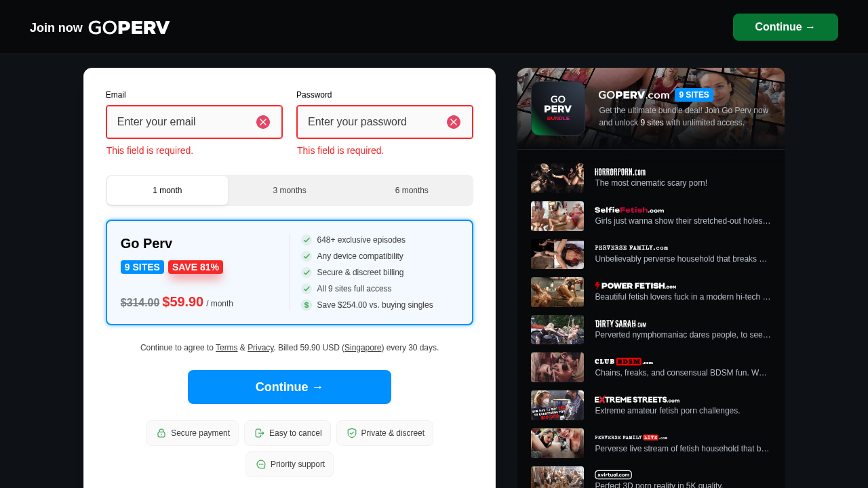The width and height of the screenshot is (868, 488).
Task: Open the HorrorPorn.com thumbnail
Action: [x=557, y=178]
